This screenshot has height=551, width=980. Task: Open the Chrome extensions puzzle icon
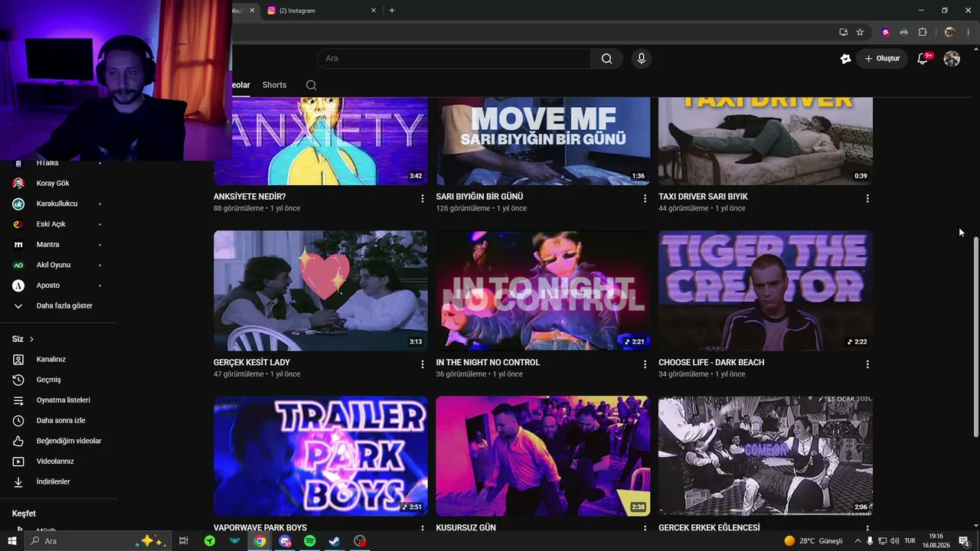click(x=923, y=32)
